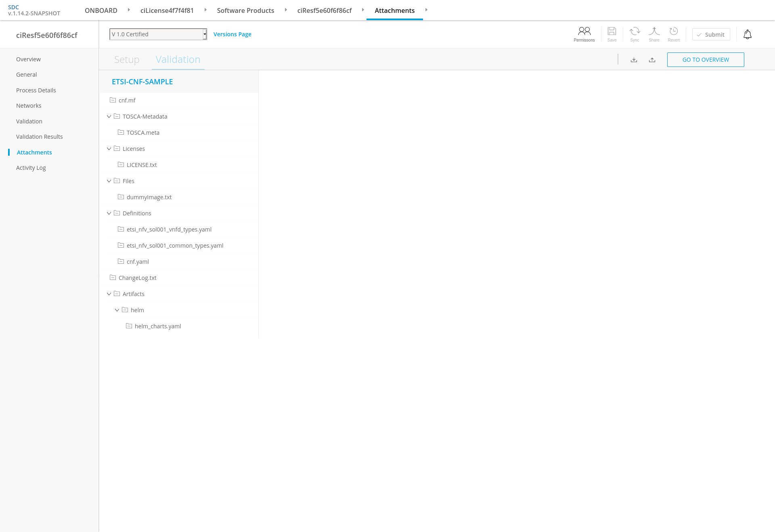Screen dimensions: 775x532
Task: Open Validation Results in the sidebar
Action: tap(40, 137)
